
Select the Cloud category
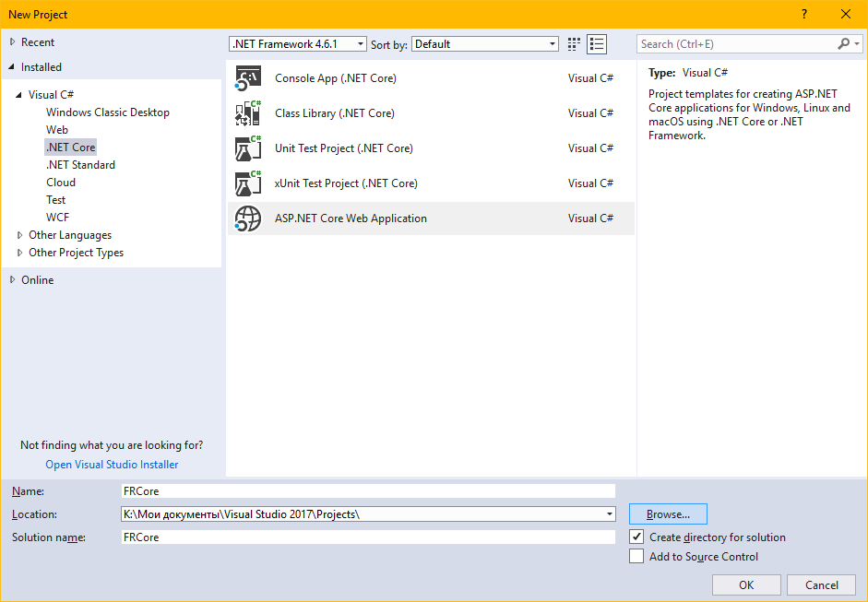tap(61, 183)
